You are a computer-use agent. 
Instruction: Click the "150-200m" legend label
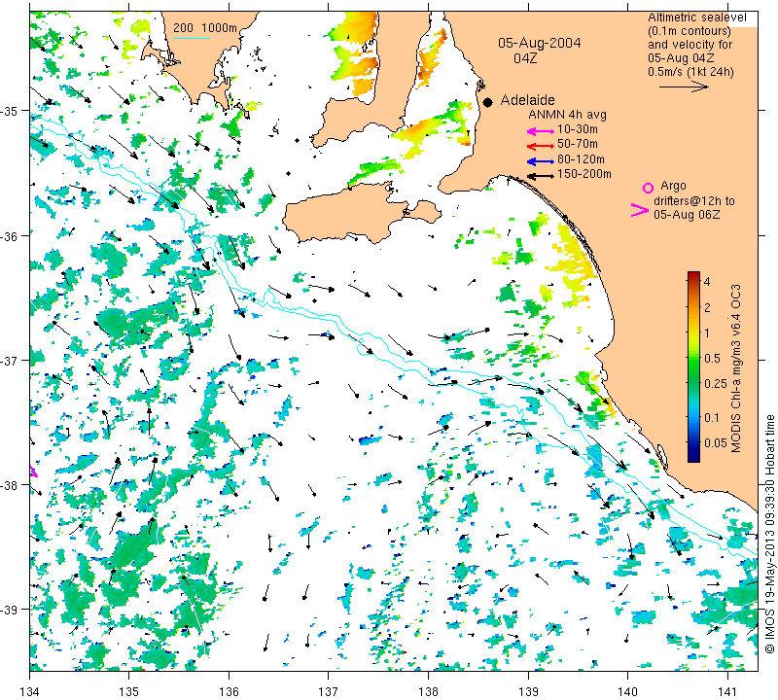point(584,174)
